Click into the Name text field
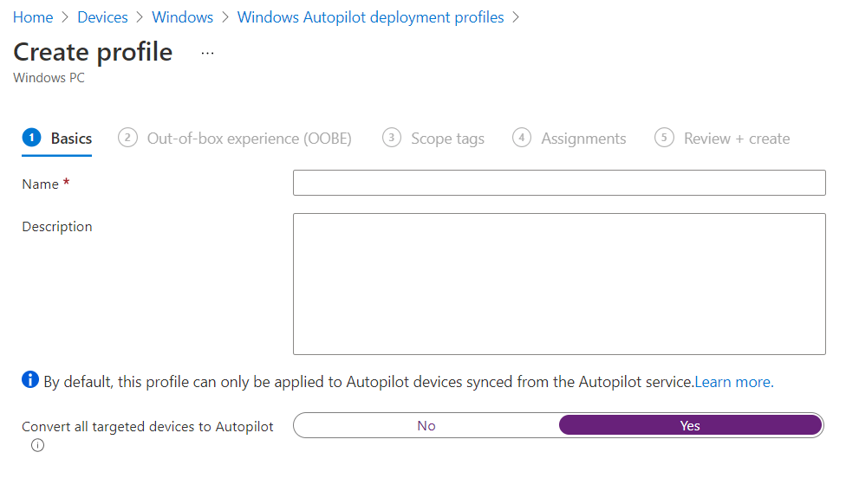Viewport: 846px width, 504px height. tap(559, 184)
